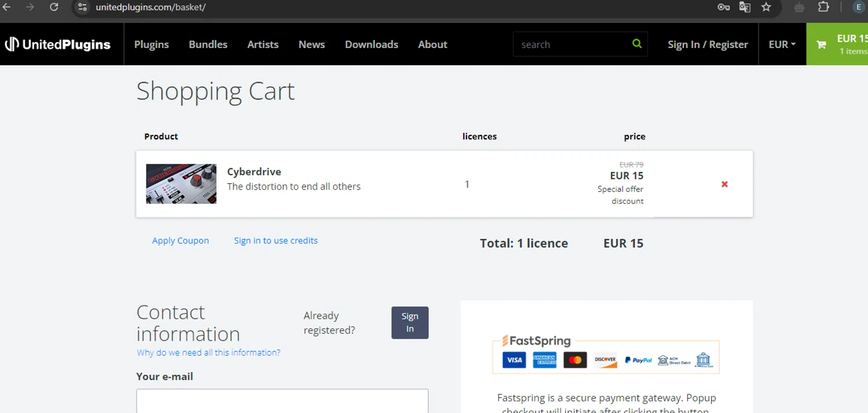Click the Special offer discount label
Viewport: 868px width, 413px height.
click(620, 195)
